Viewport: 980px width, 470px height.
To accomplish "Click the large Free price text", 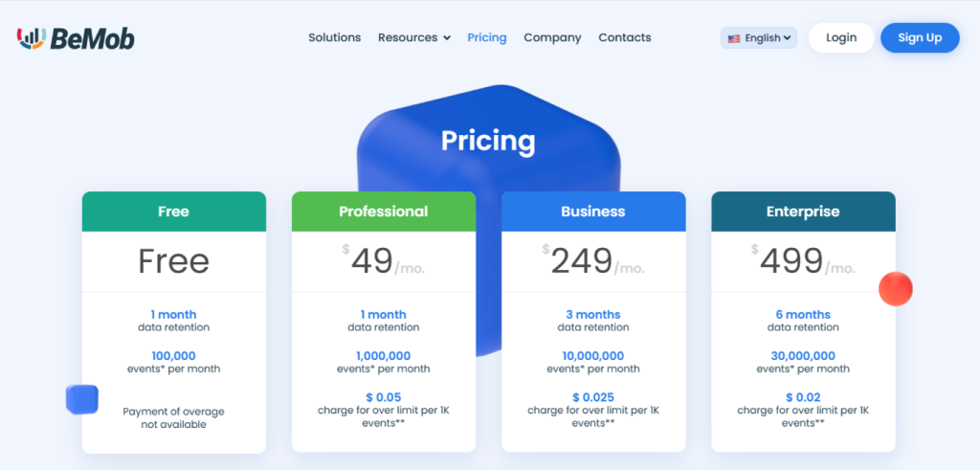I will tap(174, 261).
